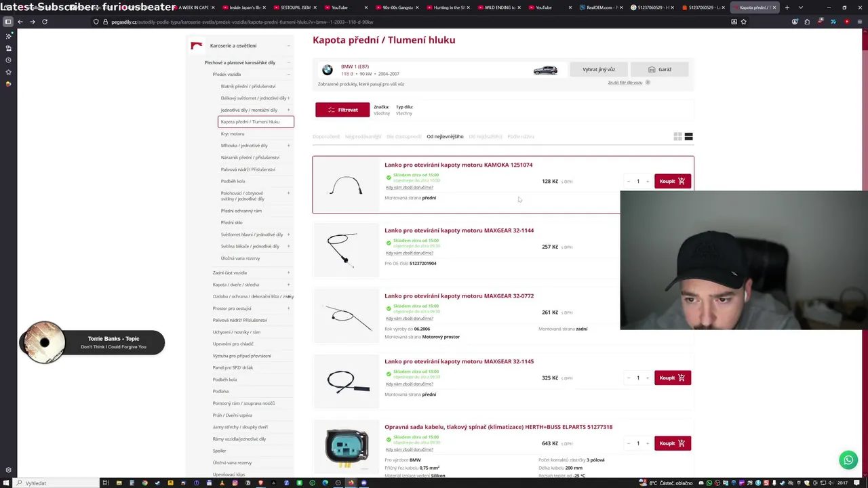Image resolution: width=868 pixels, height=488 pixels.
Task: Click quantity field of MAXGEAR 32-1145
Action: (x=638, y=378)
